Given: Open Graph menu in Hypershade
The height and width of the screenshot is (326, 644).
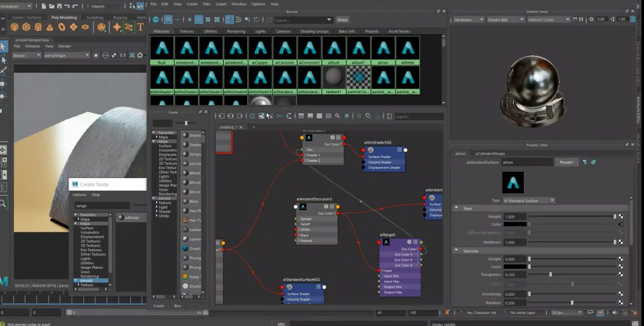Looking at the screenshot, I should pyautogui.click(x=221, y=4).
